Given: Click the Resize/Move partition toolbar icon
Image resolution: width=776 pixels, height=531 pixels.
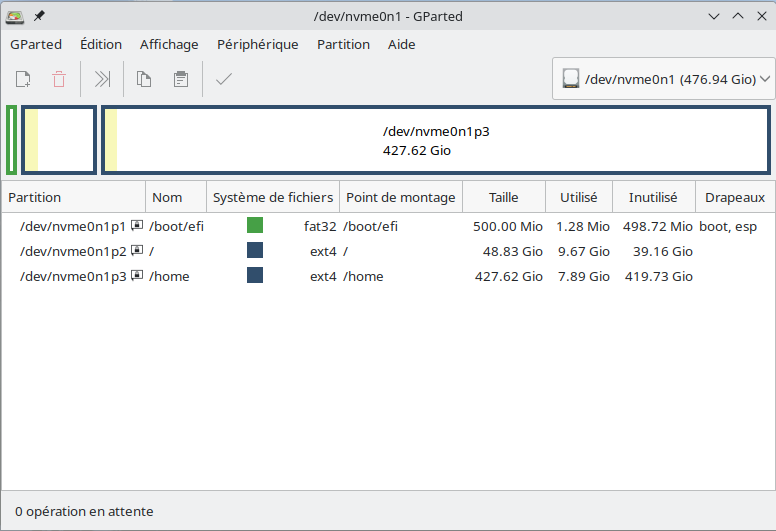Looking at the screenshot, I should click(102, 79).
